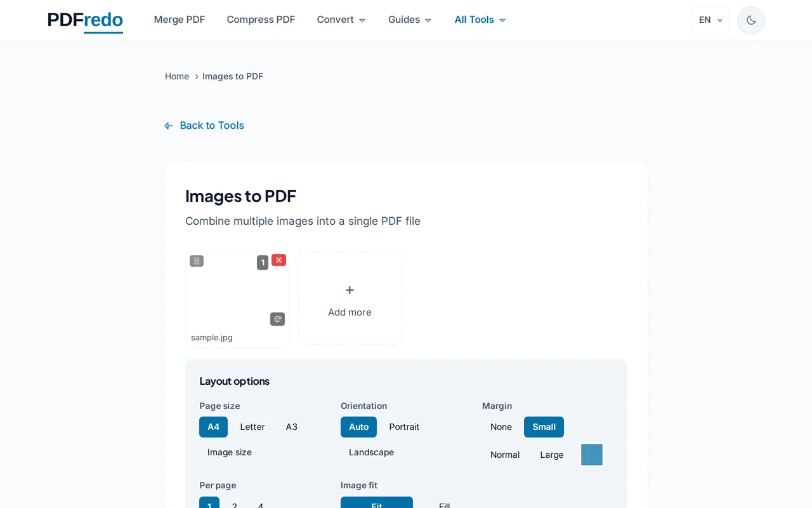Screen dimensions: 812x508
Task: Grab the drag handle icon on sample.jpg
Action: click(x=196, y=260)
